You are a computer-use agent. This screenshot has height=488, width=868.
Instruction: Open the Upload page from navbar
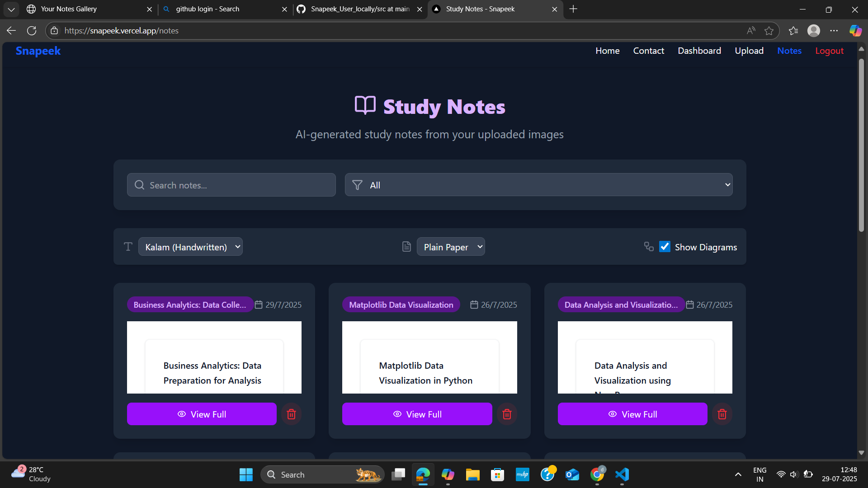749,51
